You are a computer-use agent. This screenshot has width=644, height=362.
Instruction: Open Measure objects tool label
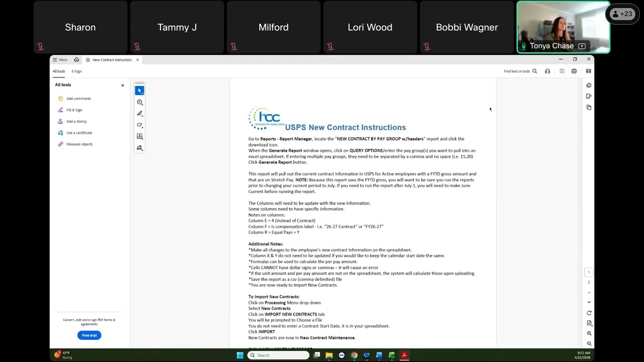pos(79,144)
